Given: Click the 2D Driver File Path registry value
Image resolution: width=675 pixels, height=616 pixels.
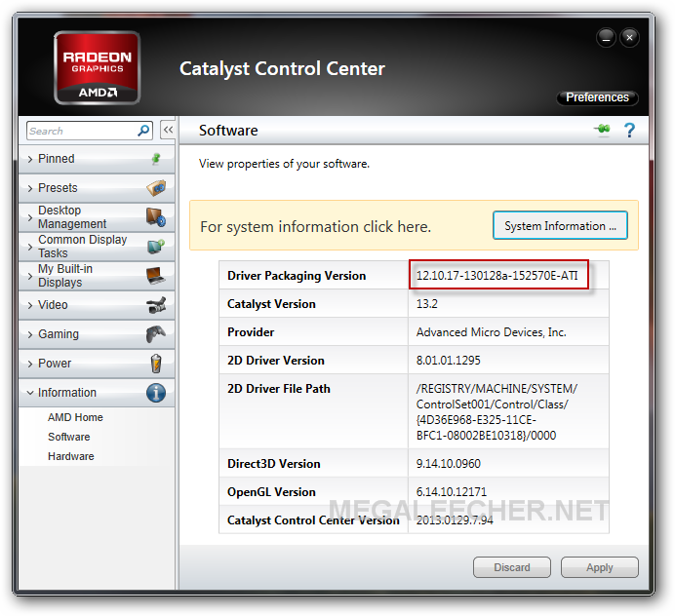Looking at the screenshot, I should click(496, 411).
